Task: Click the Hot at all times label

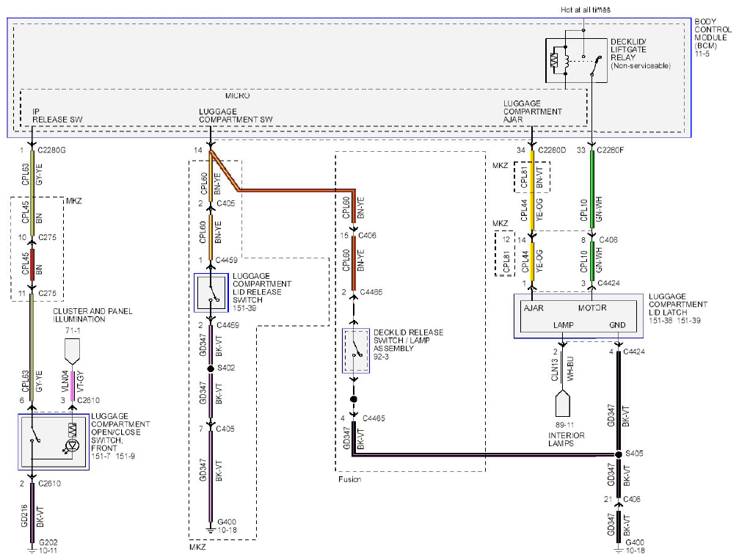Action: coord(586,10)
